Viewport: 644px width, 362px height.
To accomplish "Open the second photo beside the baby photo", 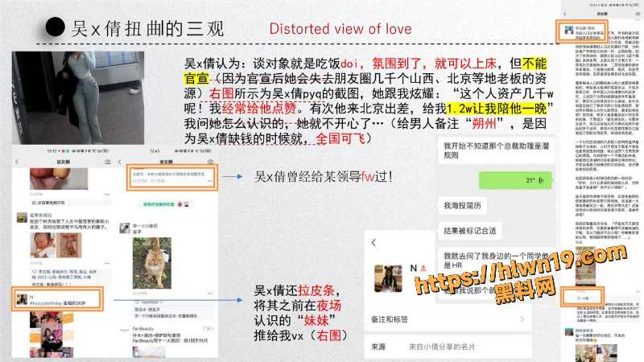I will tap(69, 245).
